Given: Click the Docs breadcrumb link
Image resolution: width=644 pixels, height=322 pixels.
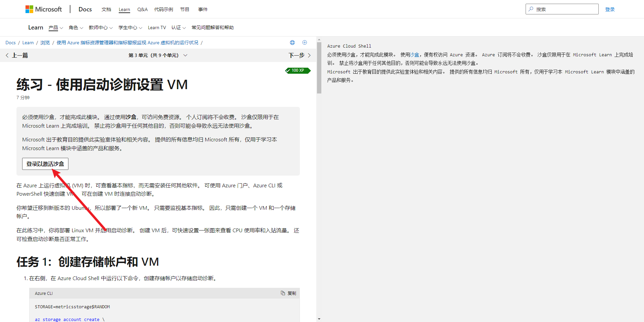Looking at the screenshot, I should pyautogui.click(x=10, y=43).
